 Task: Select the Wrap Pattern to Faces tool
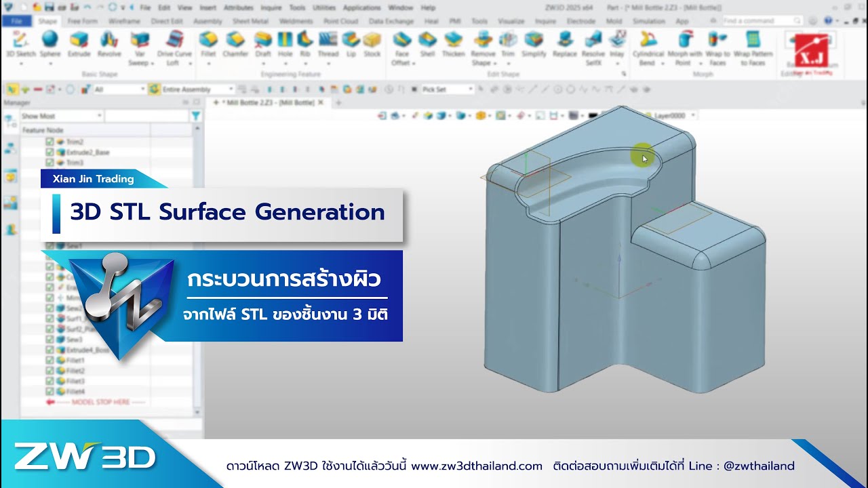pos(753,47)
